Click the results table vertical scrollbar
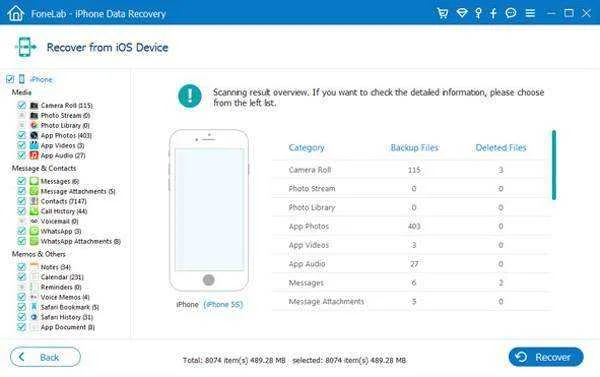This screenshot has height=377, width=600. click(554, 165)
